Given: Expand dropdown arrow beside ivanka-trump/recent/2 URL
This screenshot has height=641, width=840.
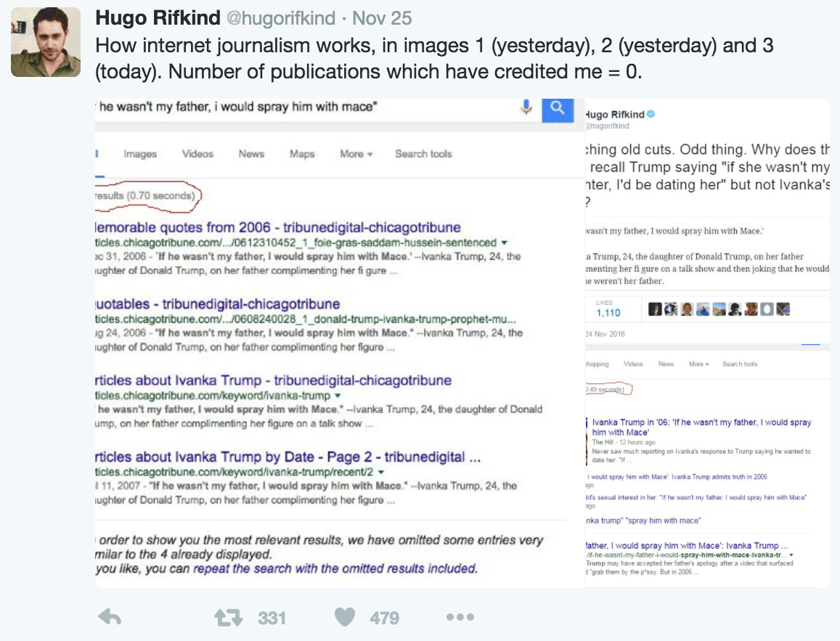Looking at the screenshot, I should 381,473.
